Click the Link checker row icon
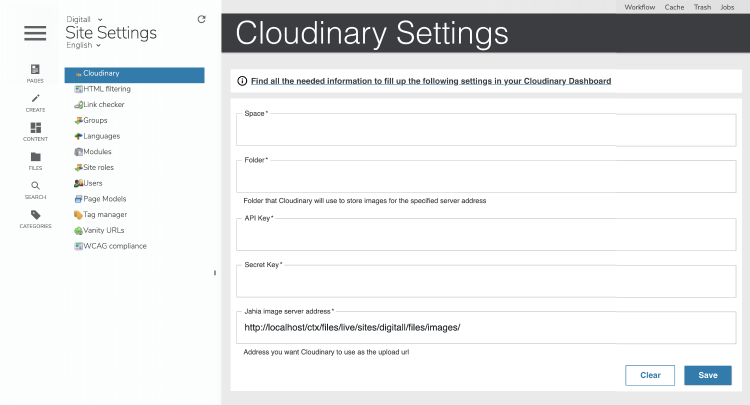This screenshot has height=405, width=750. [78, 105]
